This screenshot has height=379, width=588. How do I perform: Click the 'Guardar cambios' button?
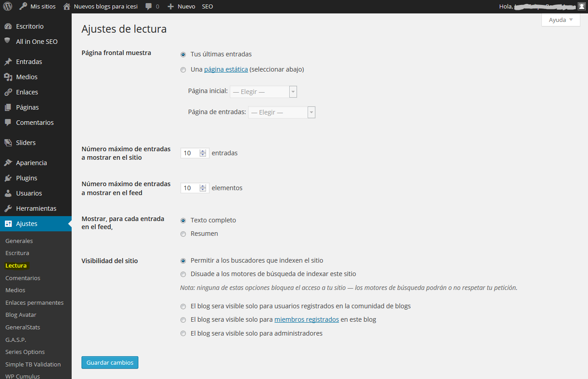click(110, 362)
